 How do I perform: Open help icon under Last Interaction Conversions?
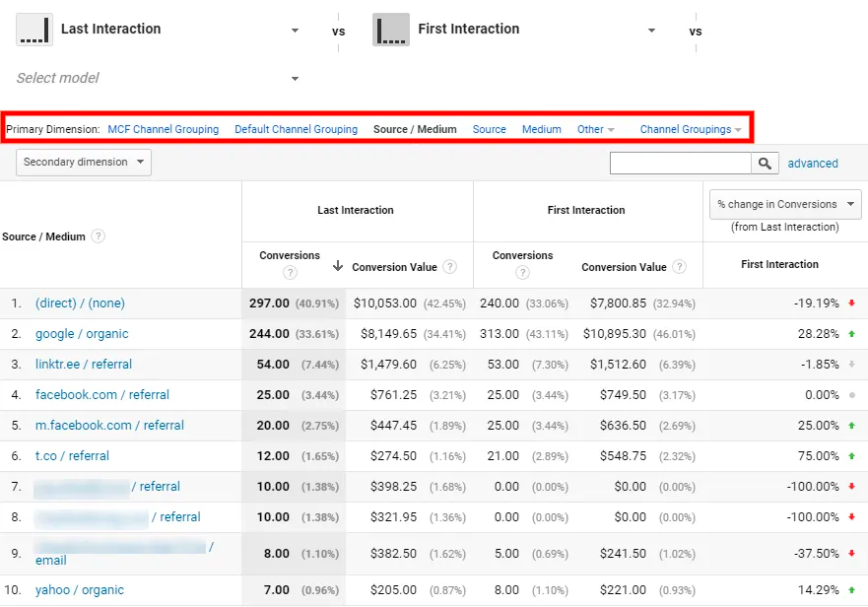(290, 273)
